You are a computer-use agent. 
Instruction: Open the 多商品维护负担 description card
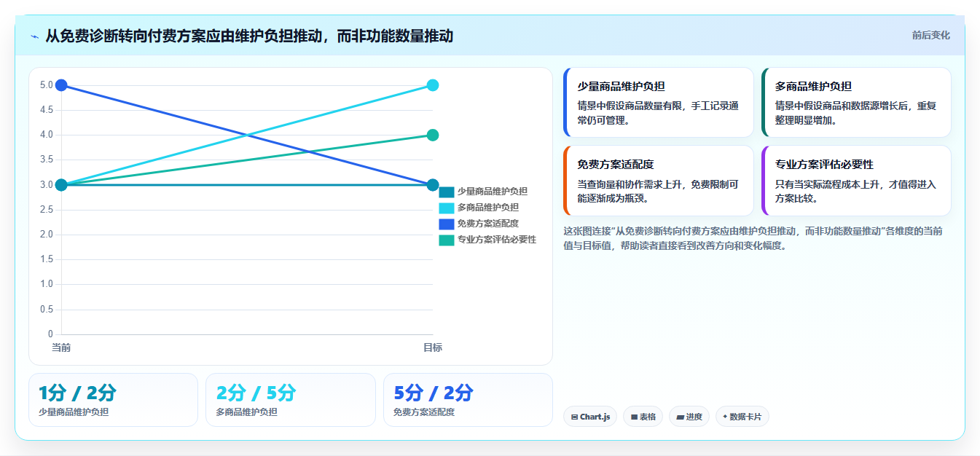point(856,103)
